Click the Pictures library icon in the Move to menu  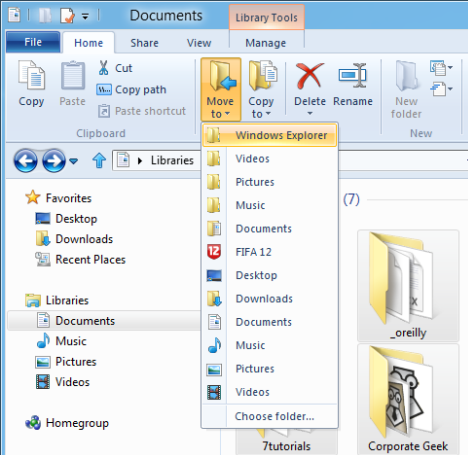tap(214, 370)
